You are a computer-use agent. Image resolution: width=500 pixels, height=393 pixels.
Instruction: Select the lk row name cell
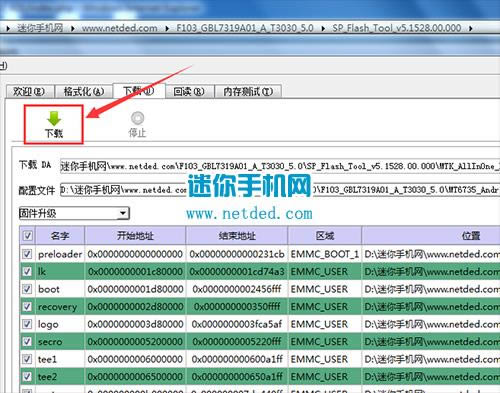tap(60, 272)
